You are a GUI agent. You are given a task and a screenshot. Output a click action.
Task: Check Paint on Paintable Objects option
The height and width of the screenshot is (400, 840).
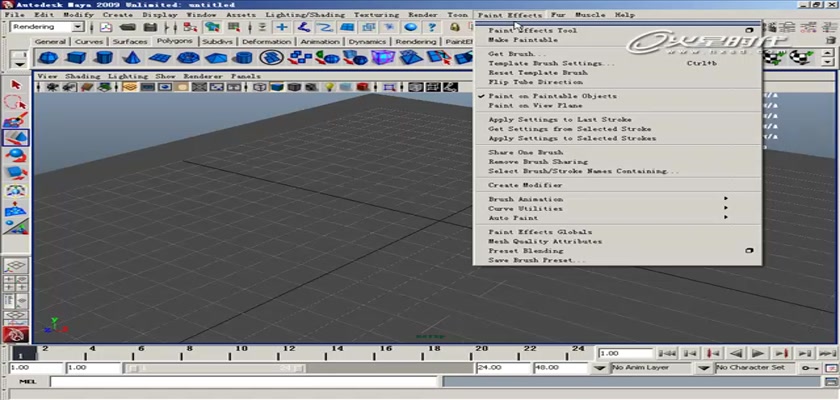(552, 96)
